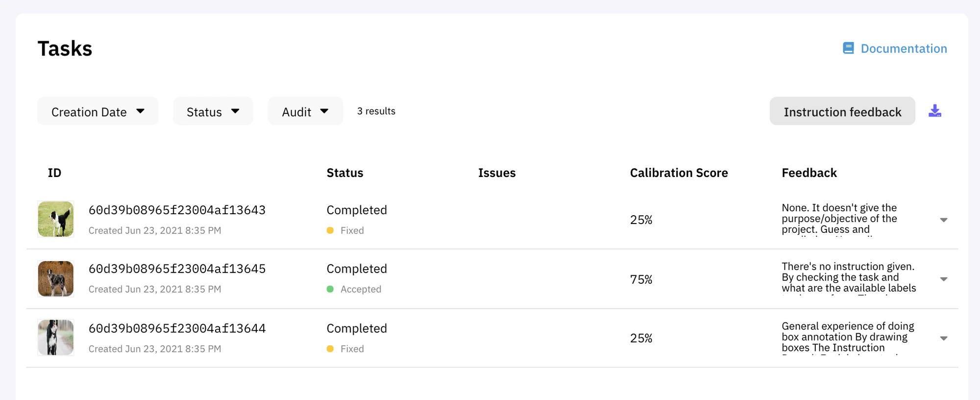Open the Creation Date filter dropdown

click(98, 111)
